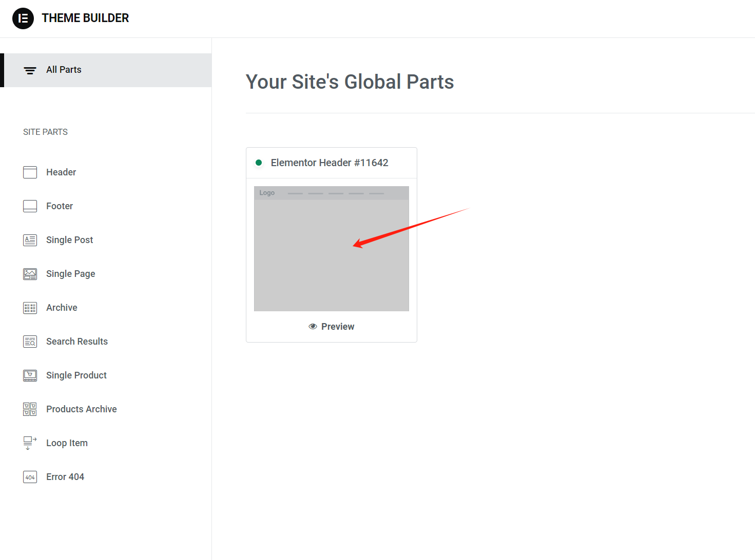This screenshot has height=560, width=755.
Task: Open the Search Results icon
Action: click(30, 341)
